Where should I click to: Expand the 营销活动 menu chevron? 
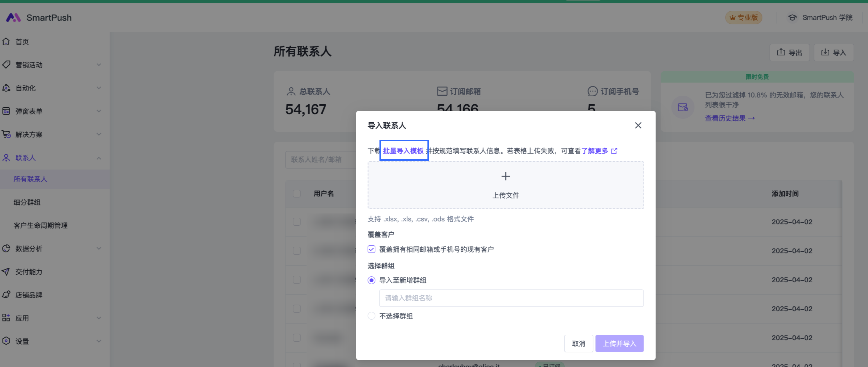click(99, 65)
